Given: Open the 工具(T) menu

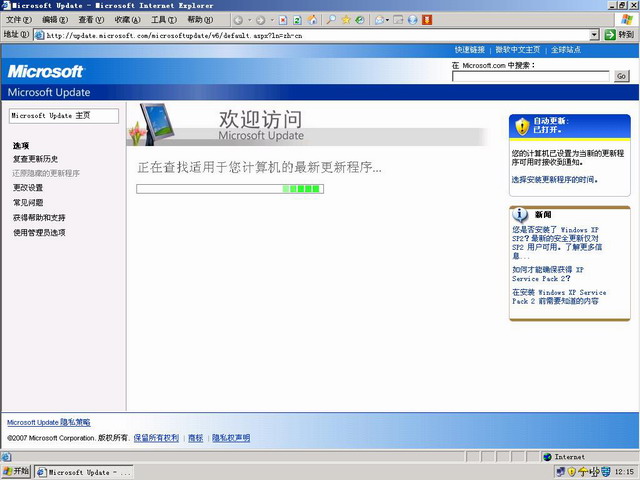Looking at the screenshot, I should click(x=164, y=20).
